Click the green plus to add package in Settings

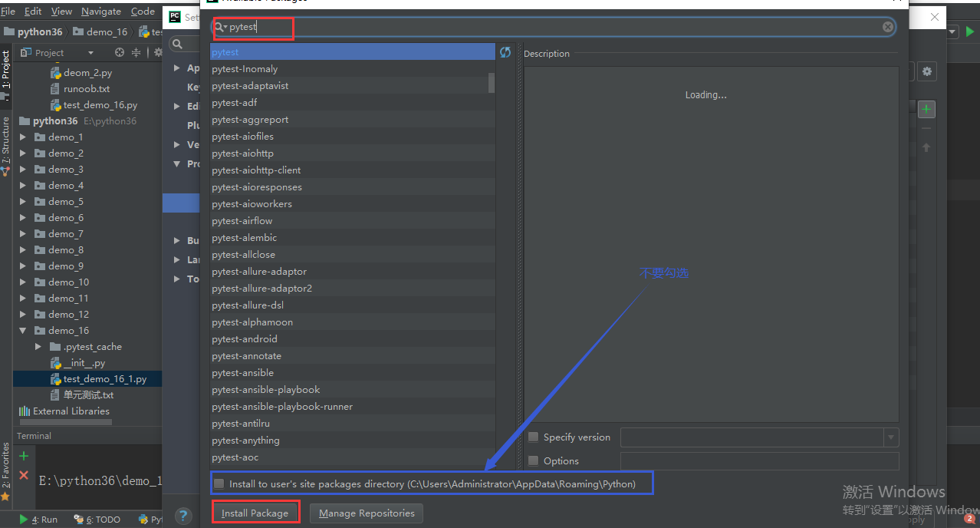pyautogui.click(x=926, y=110)
